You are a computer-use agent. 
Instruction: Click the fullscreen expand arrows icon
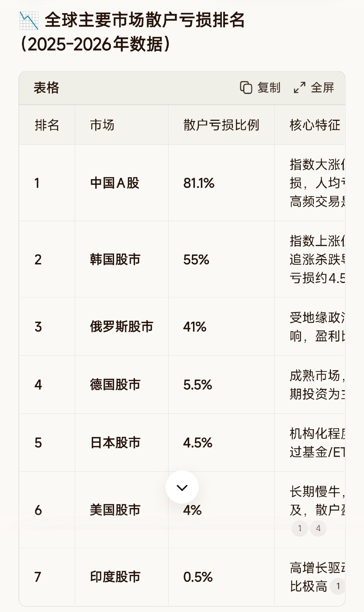299,87
